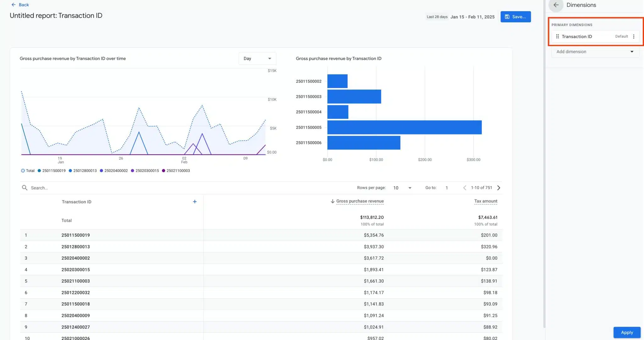Go to next page of results

(499, 188)
